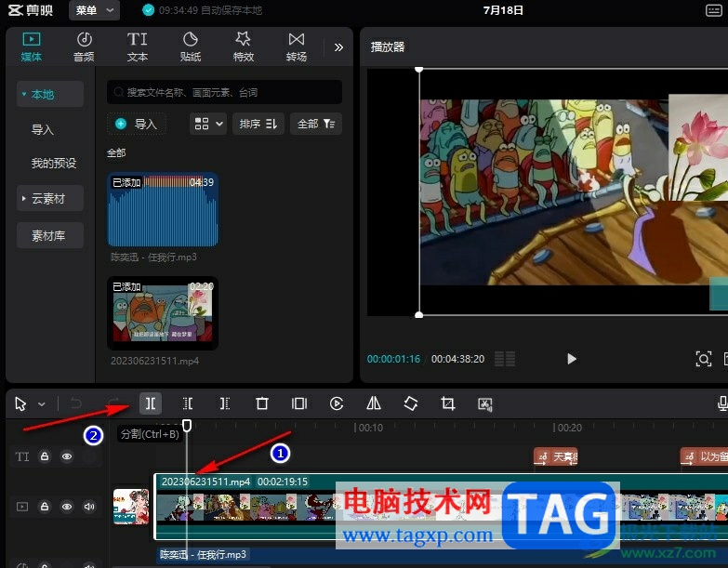Select the 陈奕迅 - 任我行.mp3 audio thumbnail
This screenshot has height=568, width=728.
[x=163, y=210]
